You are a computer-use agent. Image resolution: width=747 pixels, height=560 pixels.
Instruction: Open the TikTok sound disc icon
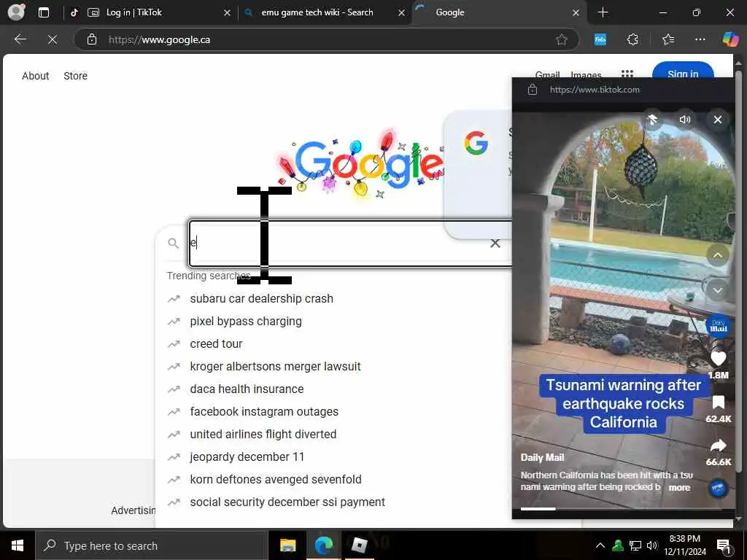[x=718, y=488]
